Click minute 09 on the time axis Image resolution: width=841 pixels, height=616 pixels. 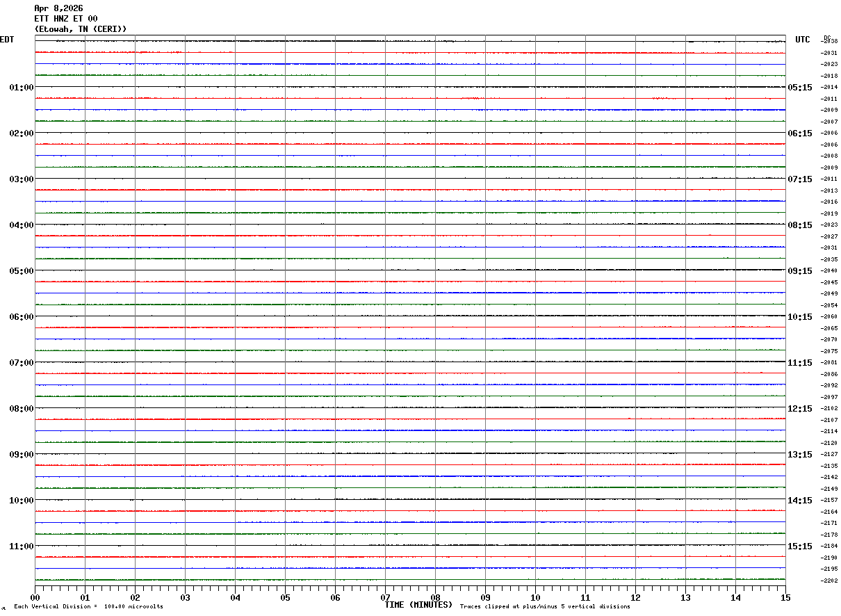point(485,597)
